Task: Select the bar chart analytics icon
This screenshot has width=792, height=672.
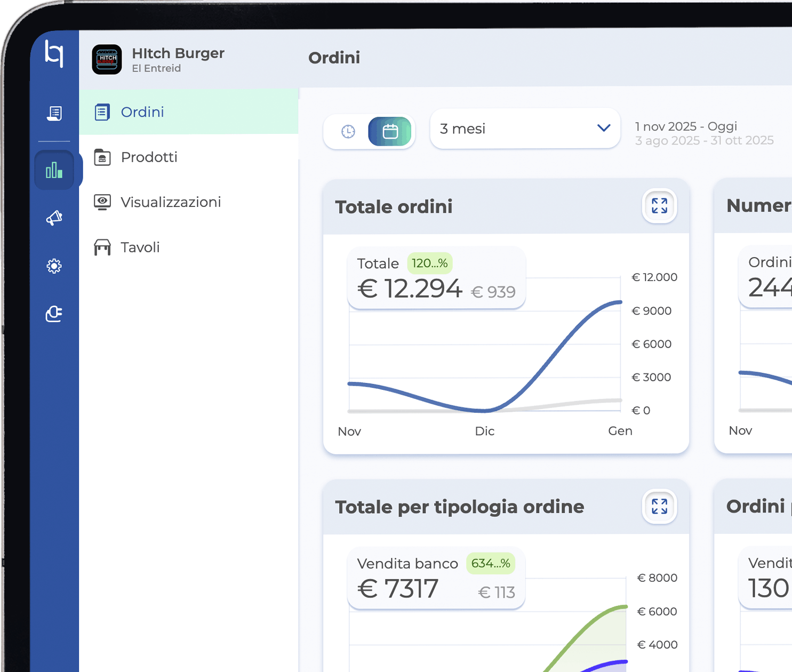Action: point(54,170)
